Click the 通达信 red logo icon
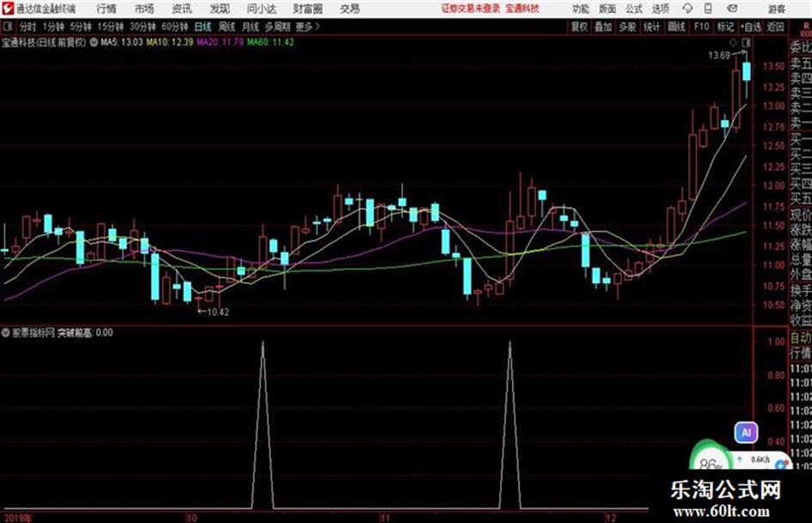This screenshot has width=812, height=523. click(8, 9)
